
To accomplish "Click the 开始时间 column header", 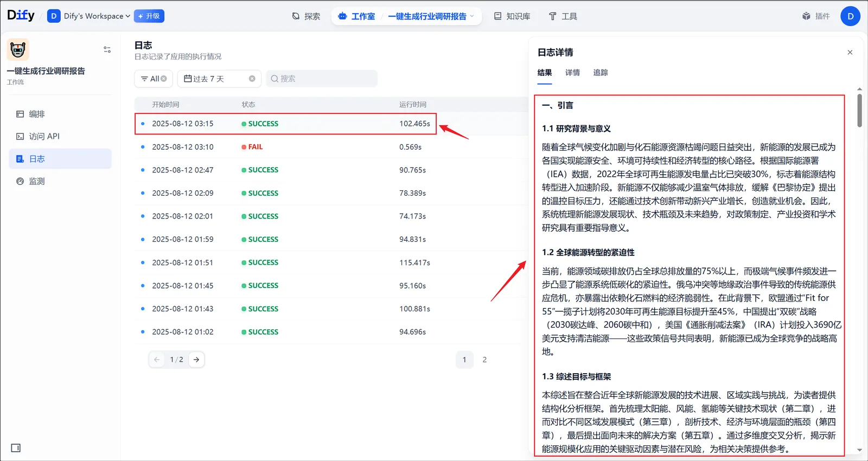I will [x=165, y=105].
